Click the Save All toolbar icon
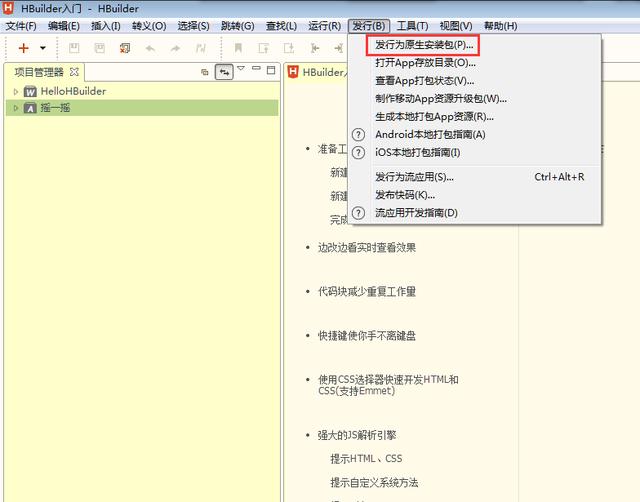The height and width of the screenshot is (502, 640). [x=100, y=48]
